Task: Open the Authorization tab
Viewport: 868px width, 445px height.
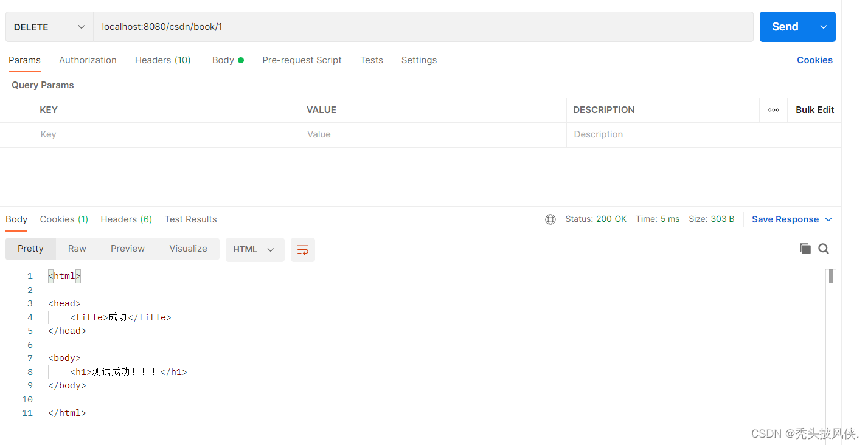Action: coord(88,60)
